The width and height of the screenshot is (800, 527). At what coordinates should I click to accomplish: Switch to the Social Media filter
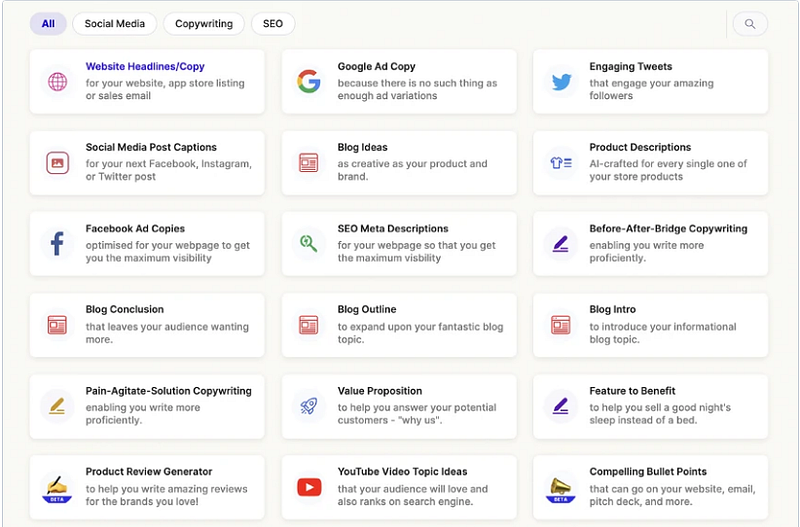114,24
